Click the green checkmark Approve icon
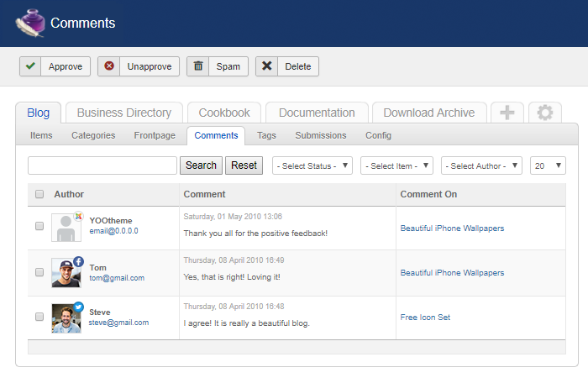 [30, 66]
